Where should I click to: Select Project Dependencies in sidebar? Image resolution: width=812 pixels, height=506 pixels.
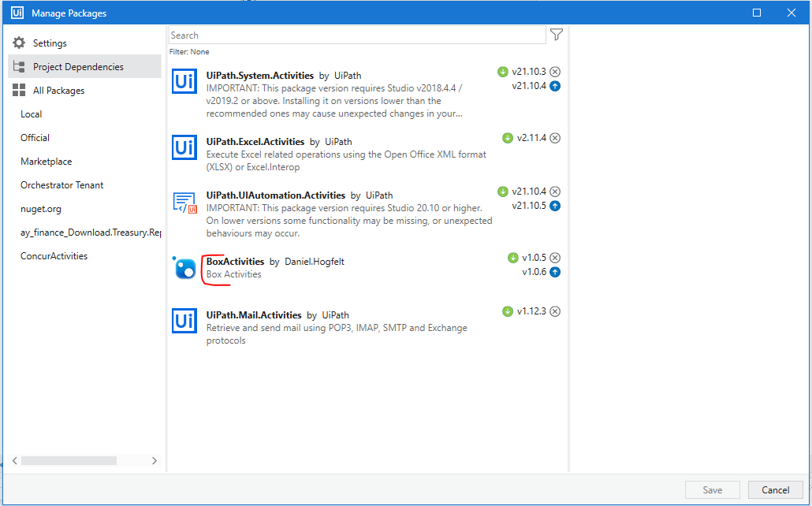(x=84, y=66)
